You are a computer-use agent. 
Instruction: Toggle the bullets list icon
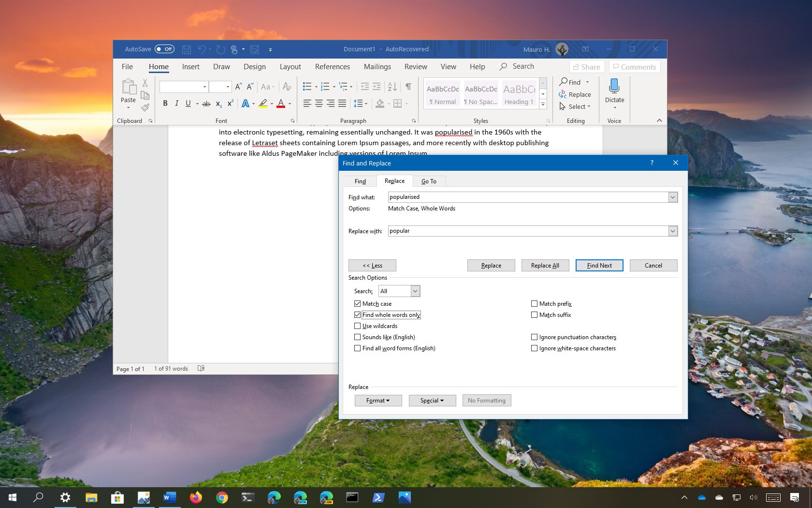[x=307, y=87]
